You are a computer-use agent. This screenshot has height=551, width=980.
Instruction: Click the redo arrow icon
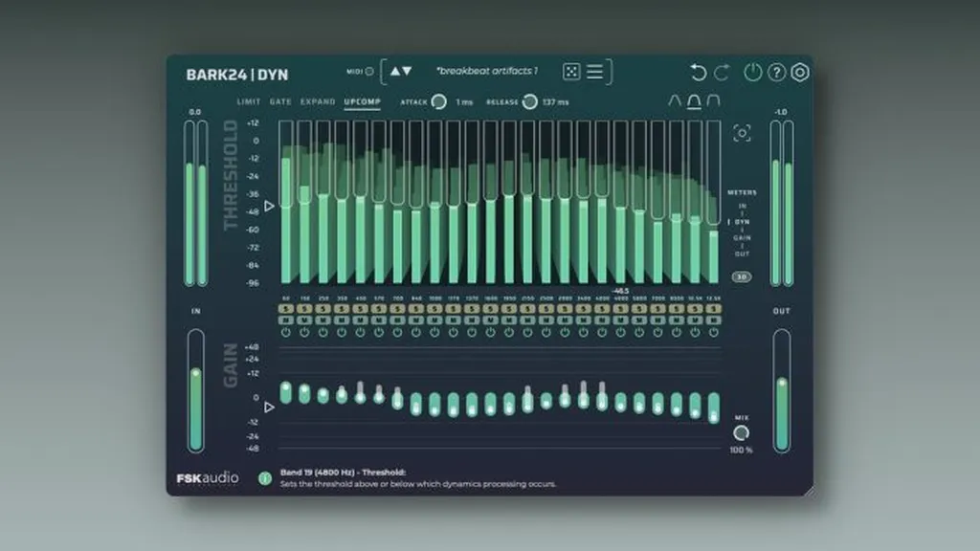(722, 73)
